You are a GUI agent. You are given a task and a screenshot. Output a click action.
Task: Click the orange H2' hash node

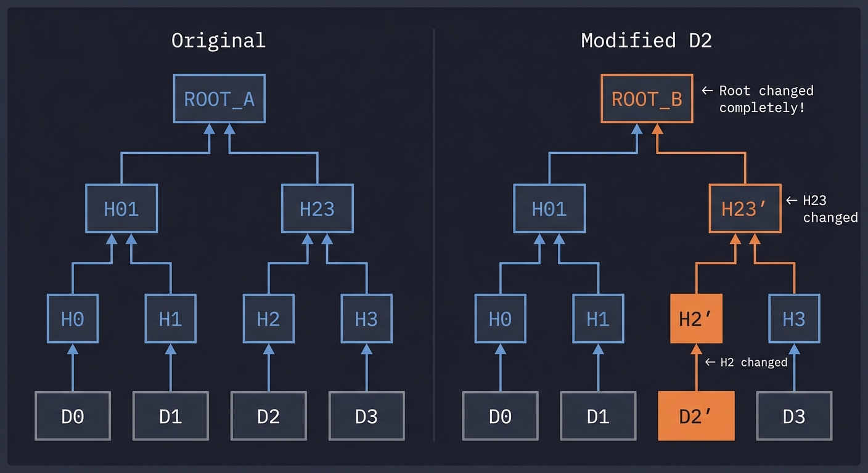click(x=695, y=318)
